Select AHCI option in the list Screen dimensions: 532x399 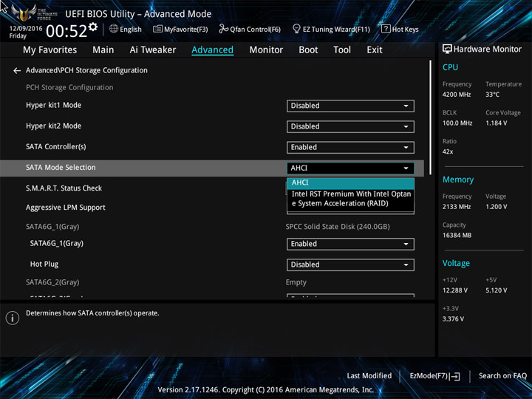(x=350, y=183)
